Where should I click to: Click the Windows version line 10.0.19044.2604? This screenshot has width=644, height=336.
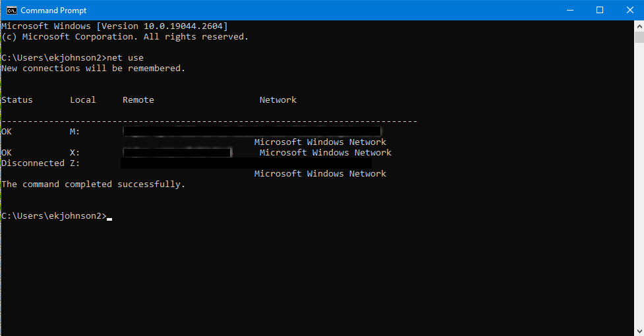point(115,26)
